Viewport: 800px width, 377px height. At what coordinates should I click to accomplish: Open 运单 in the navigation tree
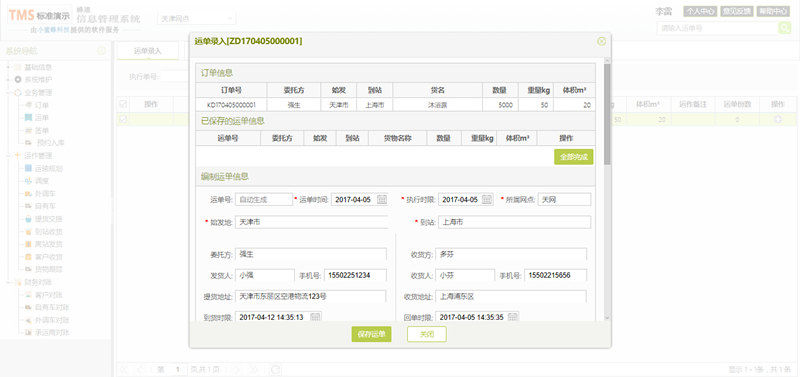click(x=42, y=118)
